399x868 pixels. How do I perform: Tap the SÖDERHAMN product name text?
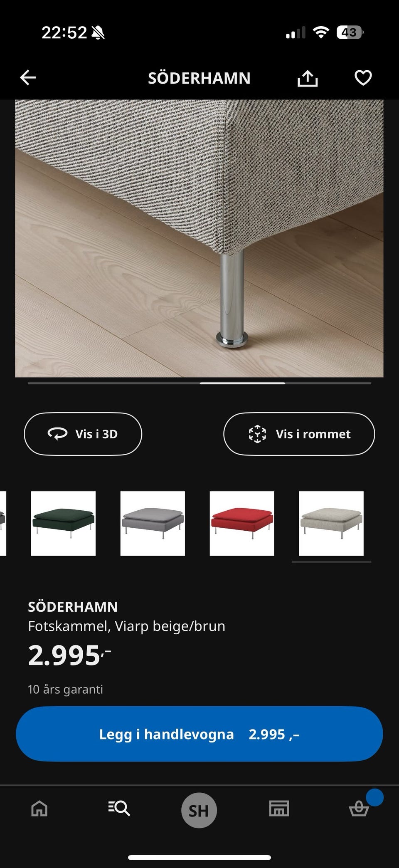73,607
